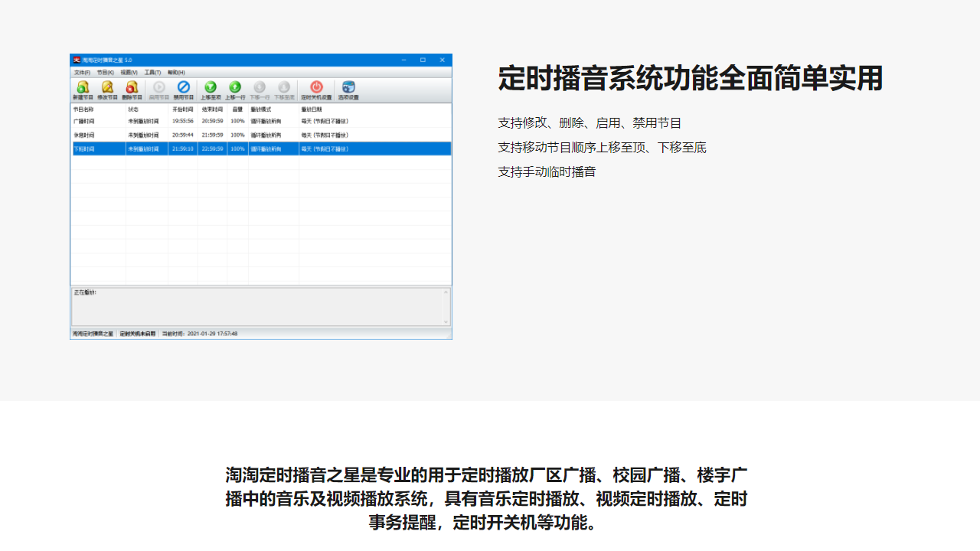980x551 pixels.
Task: Click 上移一行 move-up-one-row icon
Action: [x=235, y=88]
